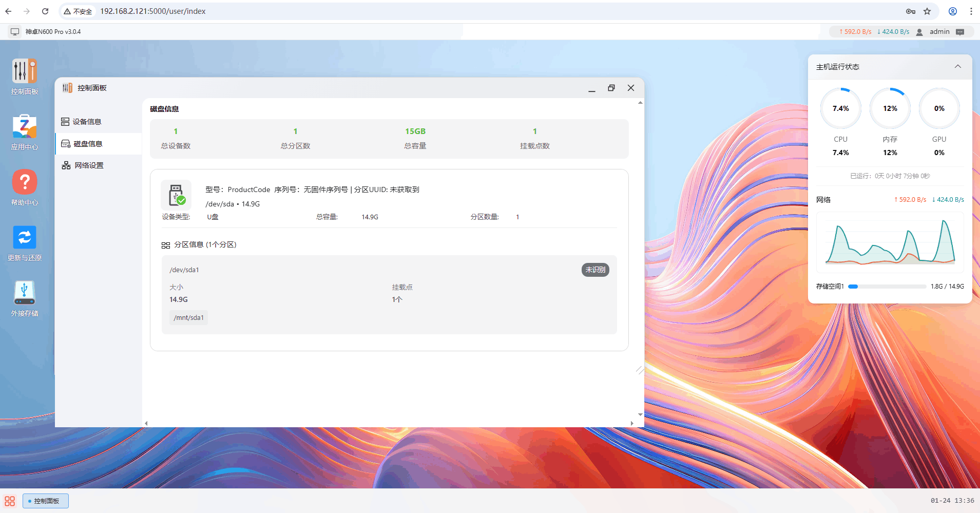Image resolution: width=980 pixels, height=513 pixels.
Task: Click the 未识别 partition badge
Action: [595, 270]
